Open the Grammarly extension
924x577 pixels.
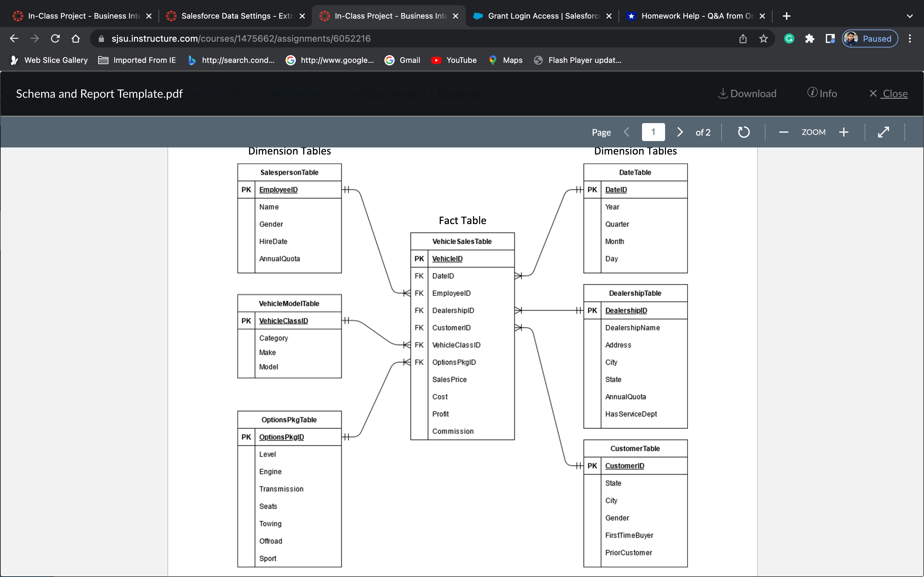coord(789,38)
